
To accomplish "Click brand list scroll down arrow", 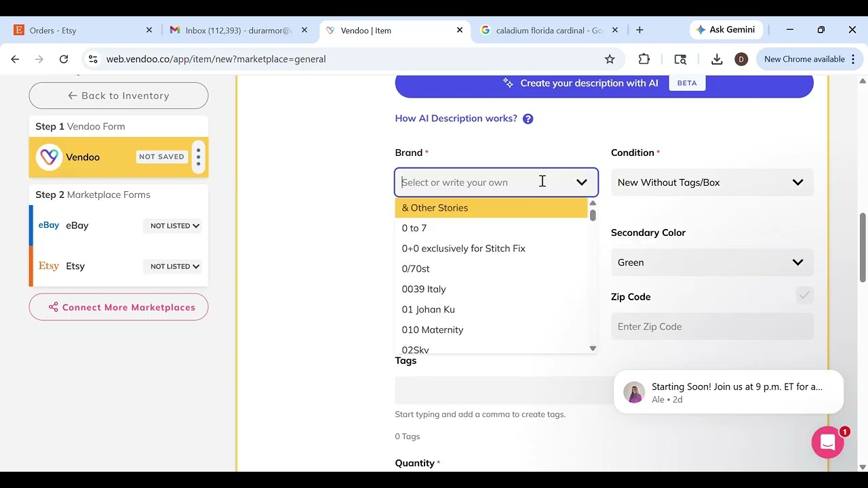I will click(x=593, y=348).
